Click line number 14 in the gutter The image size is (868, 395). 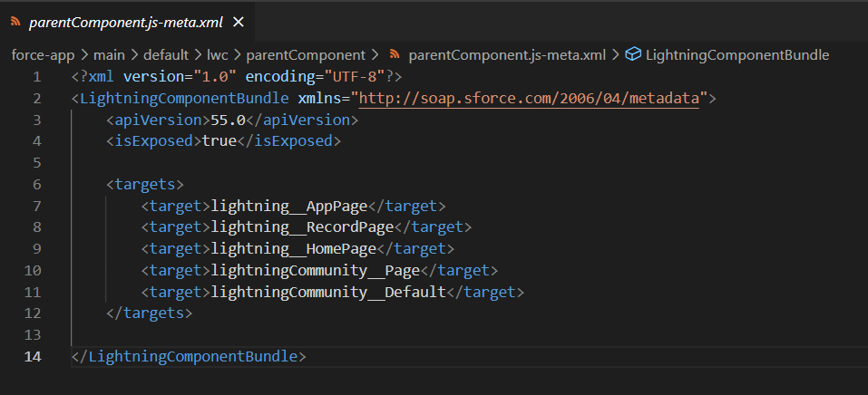click(x=33, y=357)
